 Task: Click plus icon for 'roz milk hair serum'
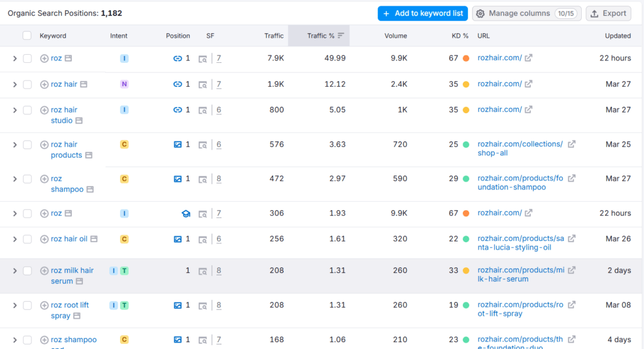click(x=44, y=270)
